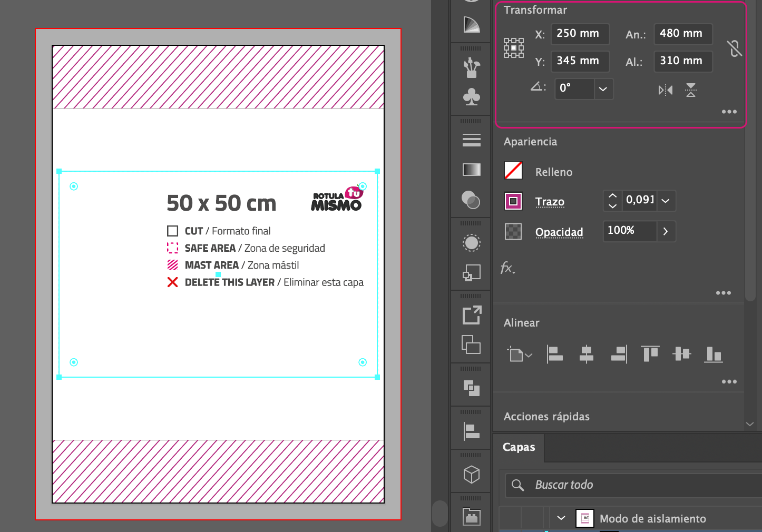Open the Asset Export panel icon
The width and height of the screenshot is (762, 532).
471,315
